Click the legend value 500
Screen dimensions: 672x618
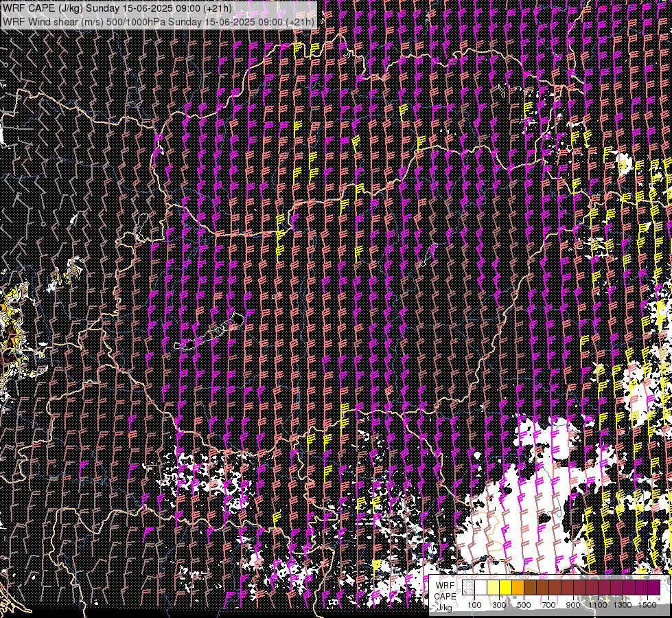524,605
